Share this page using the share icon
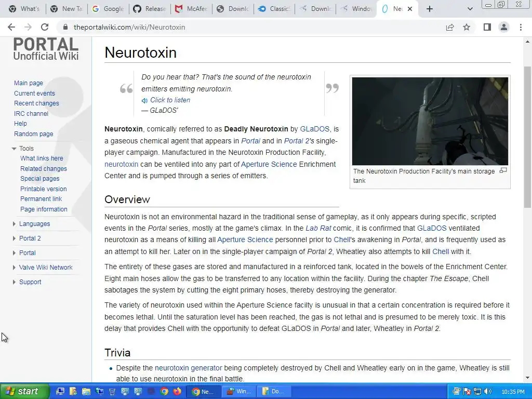 point(450,27)
